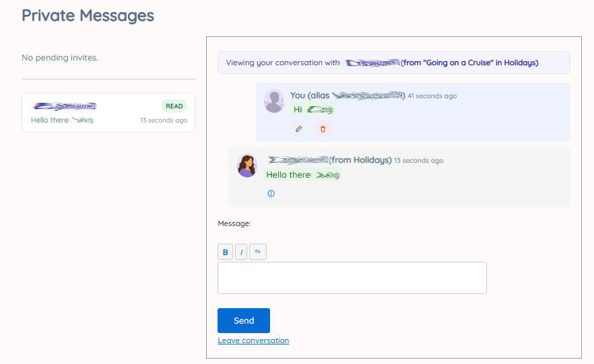Click inside the Message text box
Screen dimensions: 594x364
pos(352,278)
